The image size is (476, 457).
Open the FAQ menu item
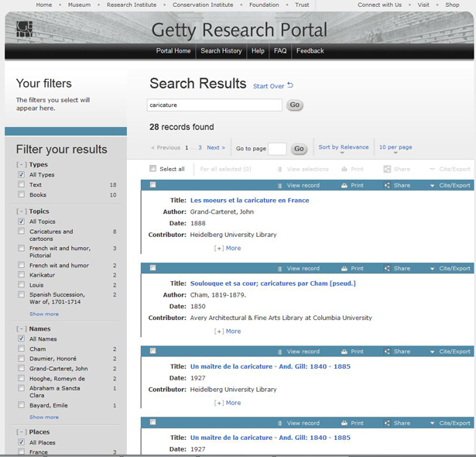click(280, 51)
